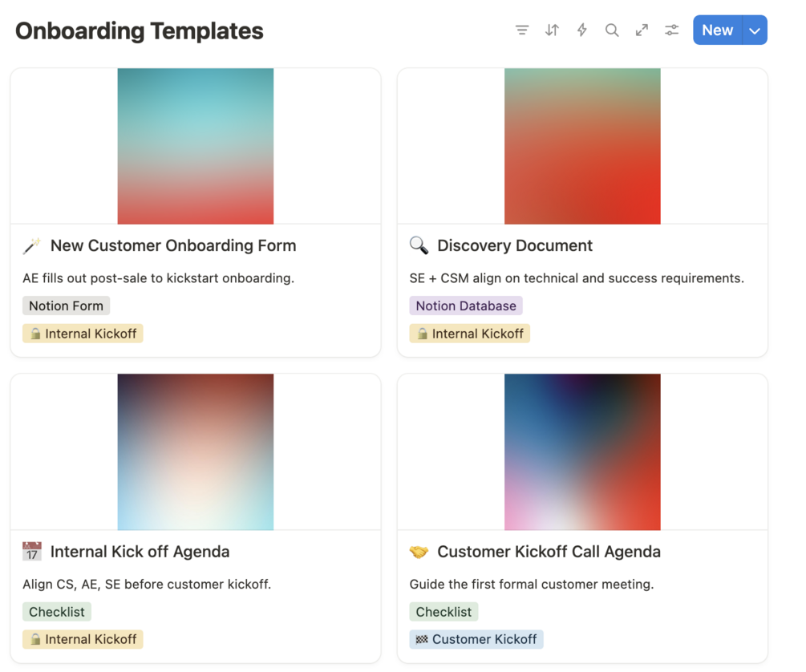
Task: Click the handshake icon beside Customer Kickoff Call Agenda
Action: pyautogui.click(x=419, y=552)
